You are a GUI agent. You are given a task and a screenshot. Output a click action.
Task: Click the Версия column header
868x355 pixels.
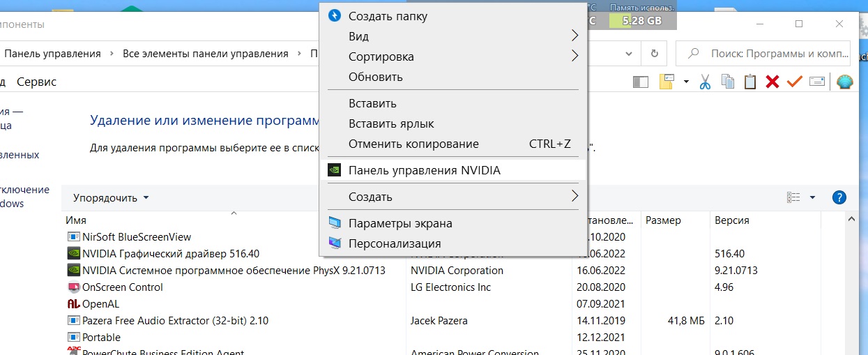coord(731,220)
